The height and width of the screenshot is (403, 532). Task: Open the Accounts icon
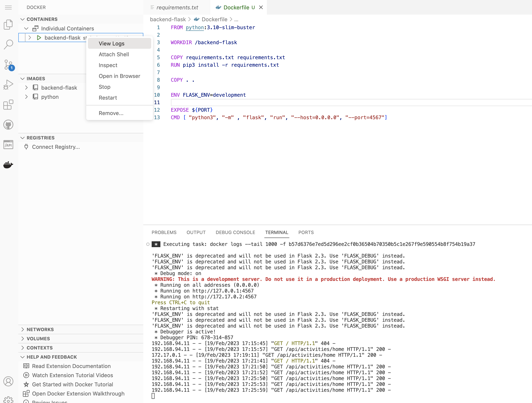coord(8,381)
